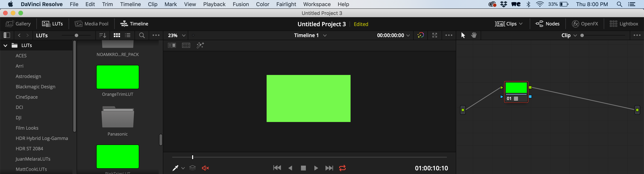This screenshot has width=644, height=174.
Task: Open the Media Pool panel
Action: [91, 24]
